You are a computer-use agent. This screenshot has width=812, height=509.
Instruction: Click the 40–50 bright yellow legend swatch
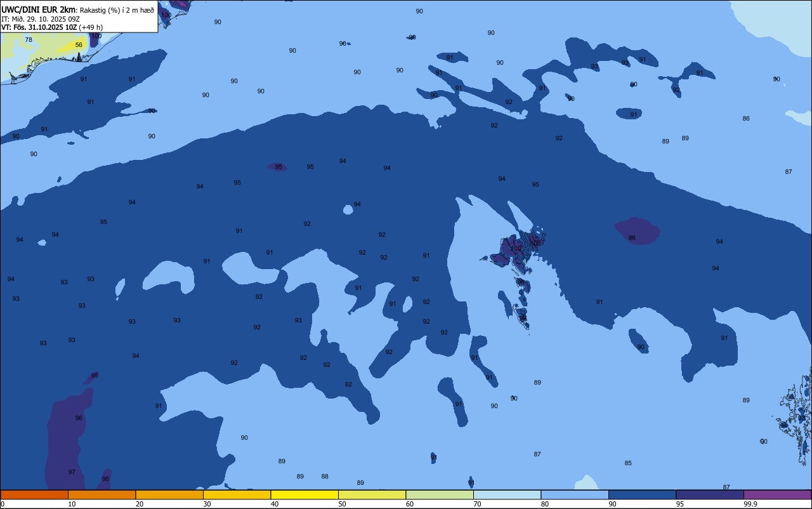pos(304,494)
